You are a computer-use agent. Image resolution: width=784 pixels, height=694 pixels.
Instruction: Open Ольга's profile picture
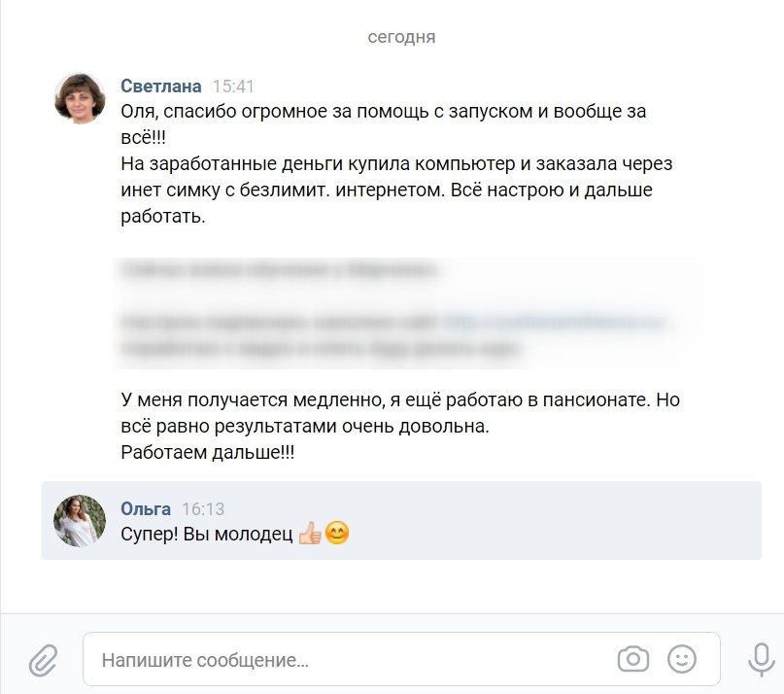[x=80, y=521]
